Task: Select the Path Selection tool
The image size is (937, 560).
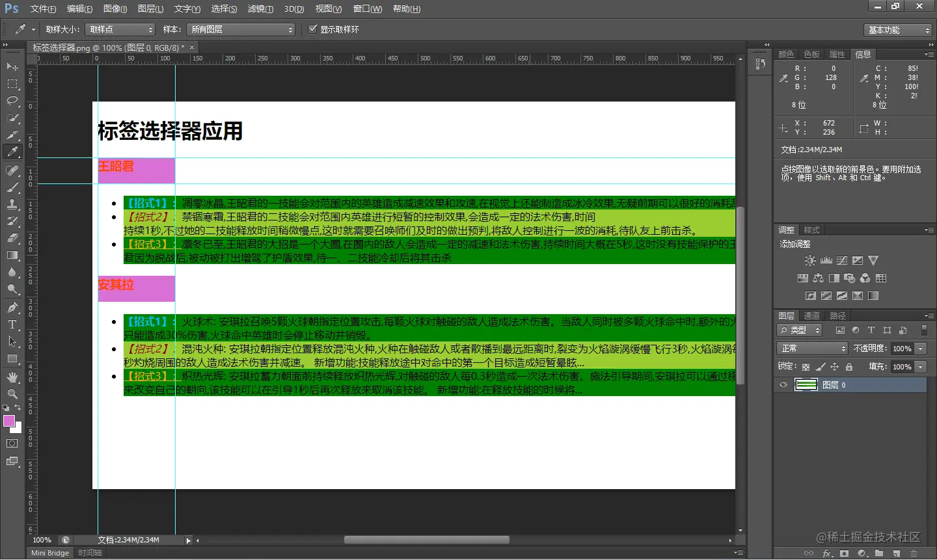Action: [12, 341]
